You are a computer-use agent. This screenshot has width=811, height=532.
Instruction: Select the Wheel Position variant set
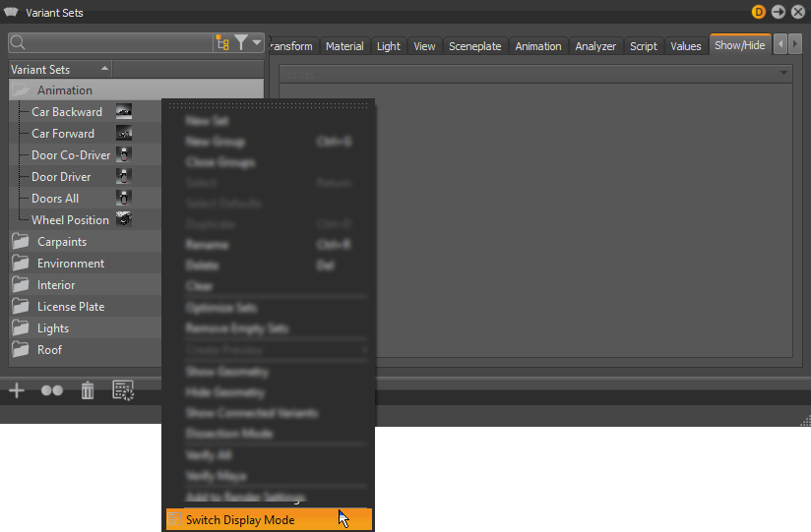coord(70,220)
